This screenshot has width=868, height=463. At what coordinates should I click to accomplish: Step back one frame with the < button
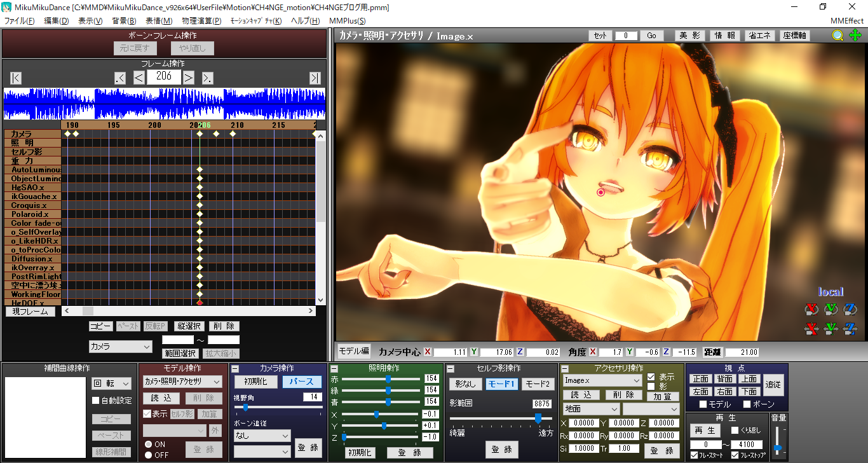point(139,78)
